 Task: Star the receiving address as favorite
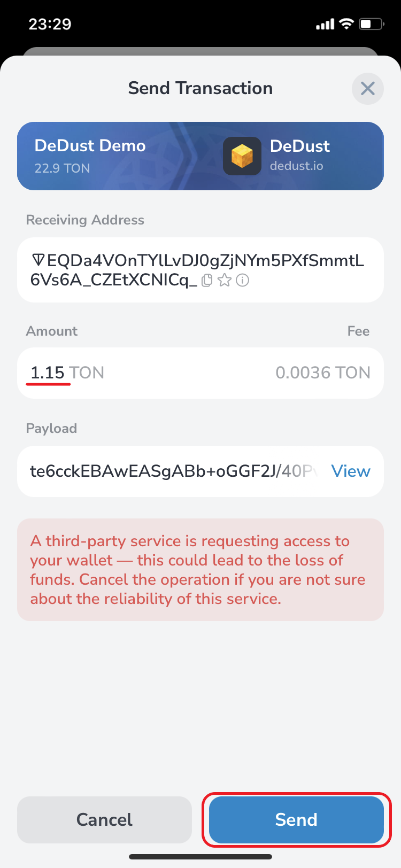[x=225, y=280]
